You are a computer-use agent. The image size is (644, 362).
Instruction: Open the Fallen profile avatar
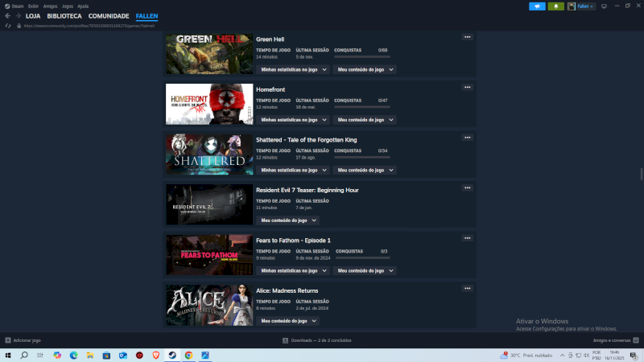tap(572, 6)
